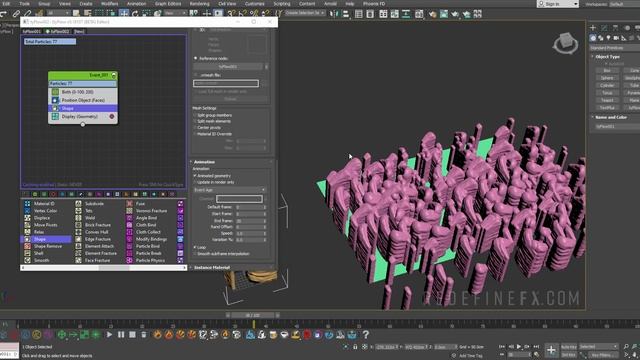Click the Display operator's red color dot

point(112,116)
